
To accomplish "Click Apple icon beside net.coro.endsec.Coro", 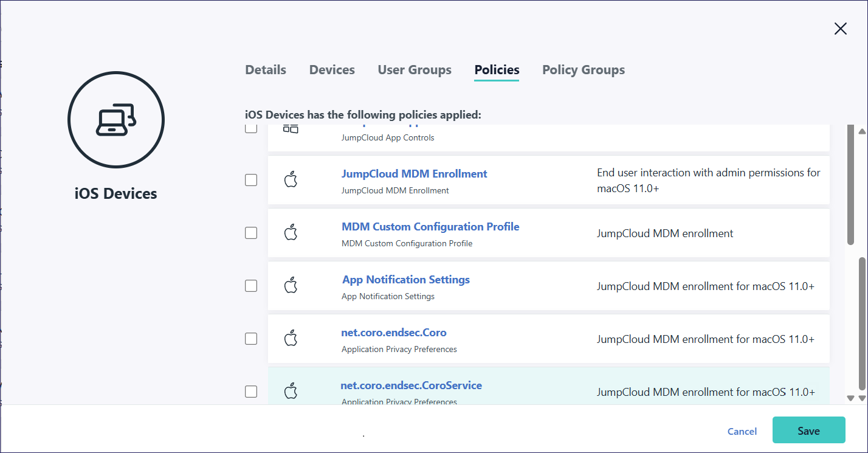I will click(291, 339).
